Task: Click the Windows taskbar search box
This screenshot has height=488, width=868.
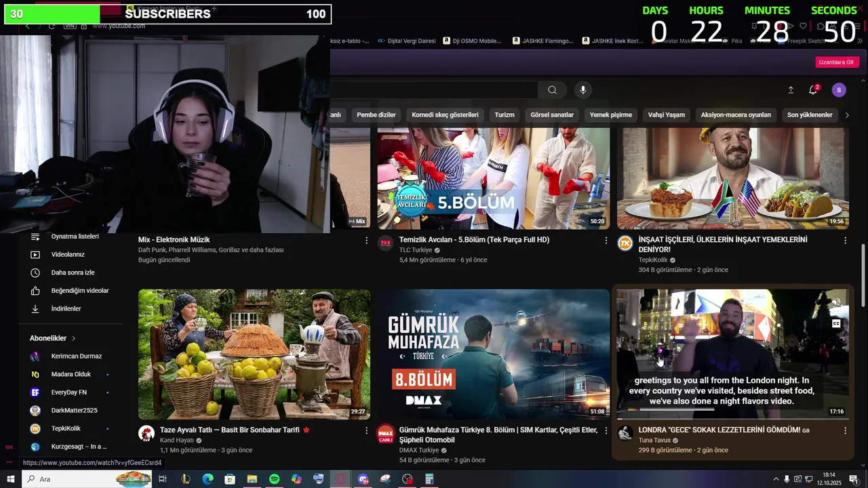Action: [x=87, y=479]
